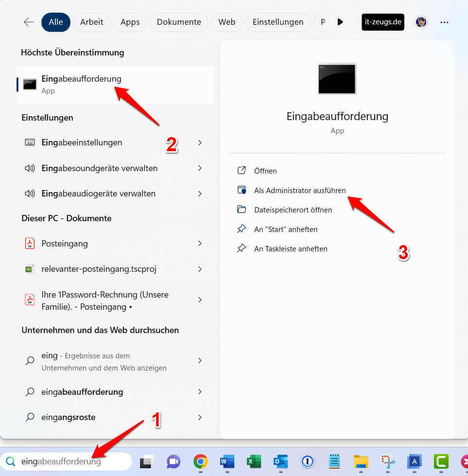Switch to the Apps filter tab
The height and width of the screenshot is (476, 468).
tap(130, 22)
